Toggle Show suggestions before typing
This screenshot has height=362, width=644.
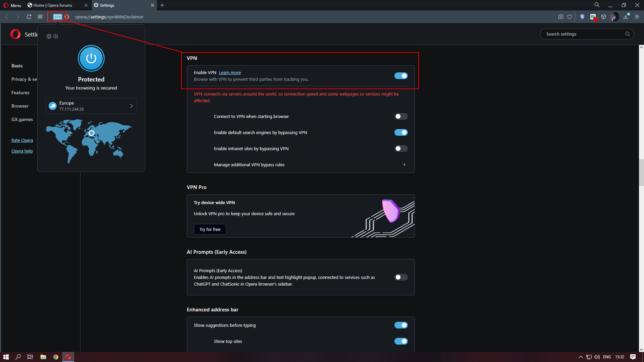tap(401, 325)
